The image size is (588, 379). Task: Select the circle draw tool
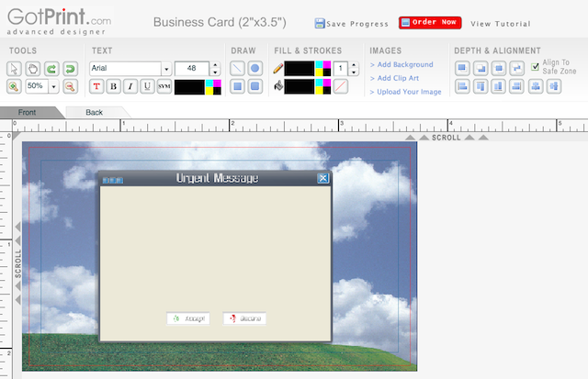[254, 69]
